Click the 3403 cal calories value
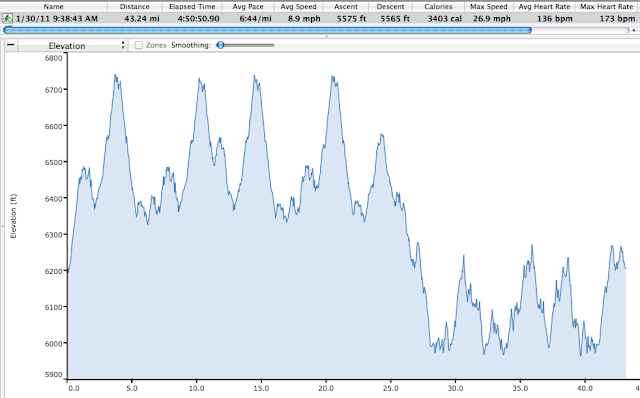 click(x=444, y=19)
